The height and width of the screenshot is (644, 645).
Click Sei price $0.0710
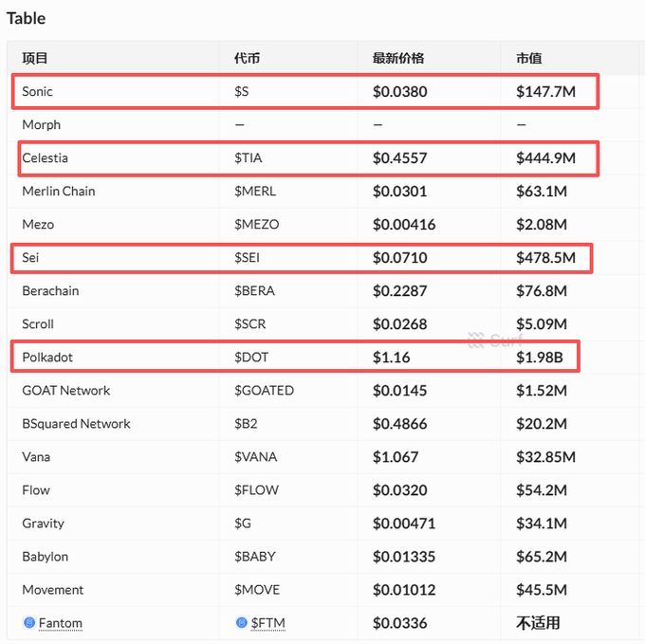400,258
